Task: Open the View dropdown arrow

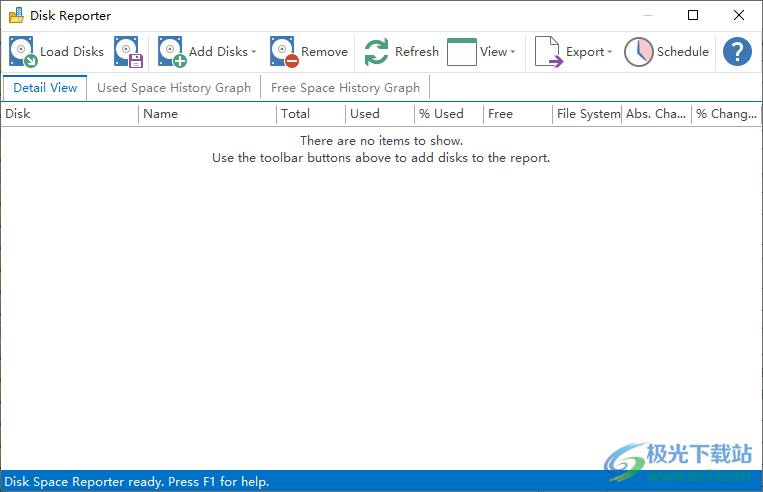Action: (x=512, y=52)
